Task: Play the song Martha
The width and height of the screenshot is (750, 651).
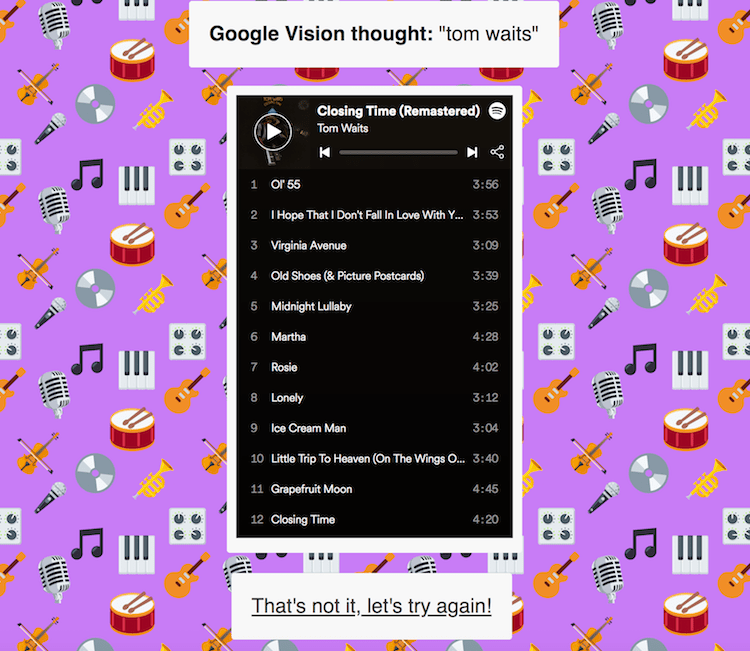Action: (375, 337)
